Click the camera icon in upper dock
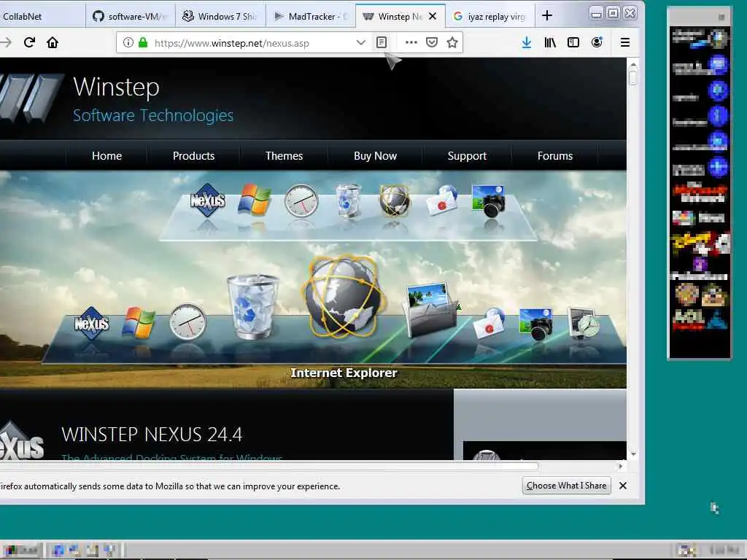The width and height of the screenshot is (747, 560). [x=488, y=201]
